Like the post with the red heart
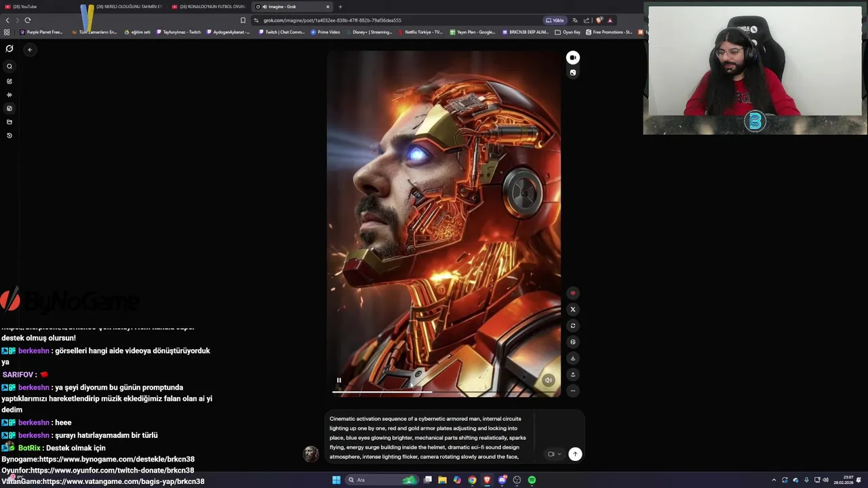This screenshot has width=868, height=488. tap(573, 293)
